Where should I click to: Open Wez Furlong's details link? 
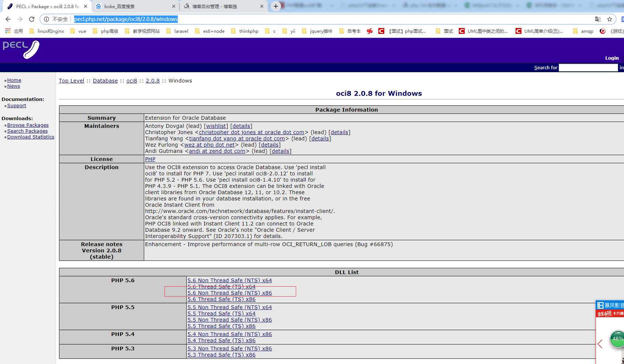pos(270,145)
